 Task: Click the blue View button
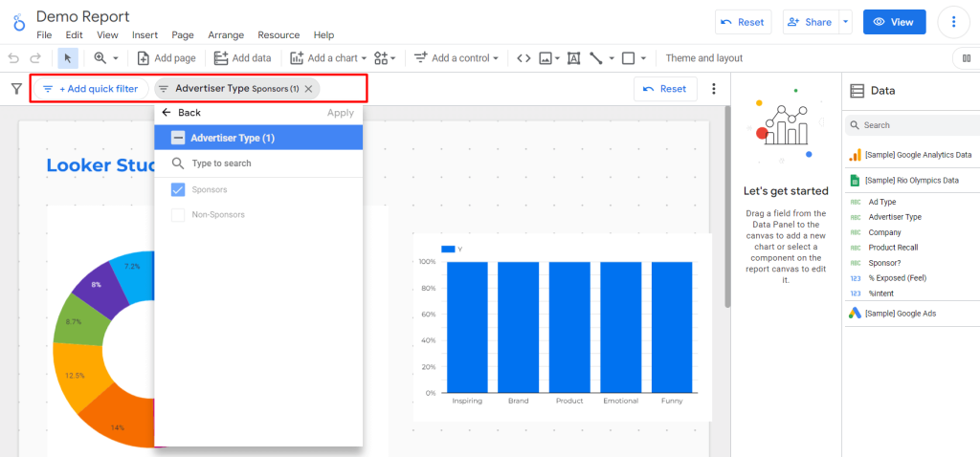tap(895, 22)
